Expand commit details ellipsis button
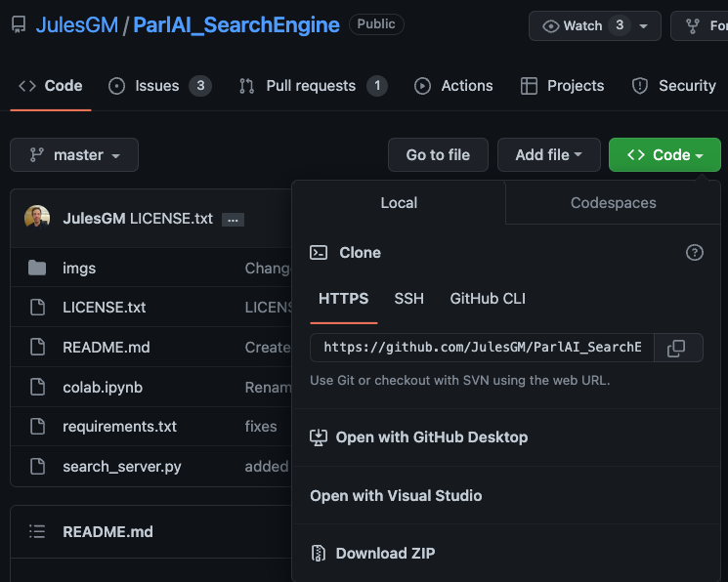728x582 pixels. coord(234,220)
